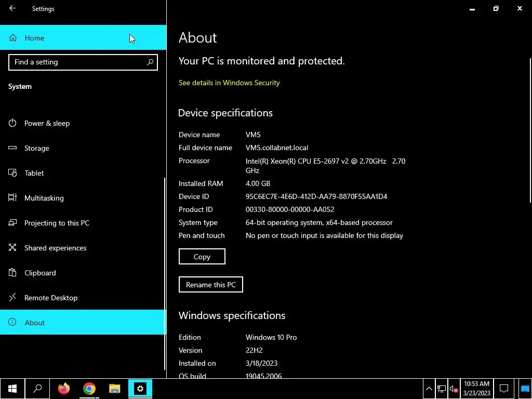Open Power & sleep settings
532x399 pixels.
(x=83, y=123)
